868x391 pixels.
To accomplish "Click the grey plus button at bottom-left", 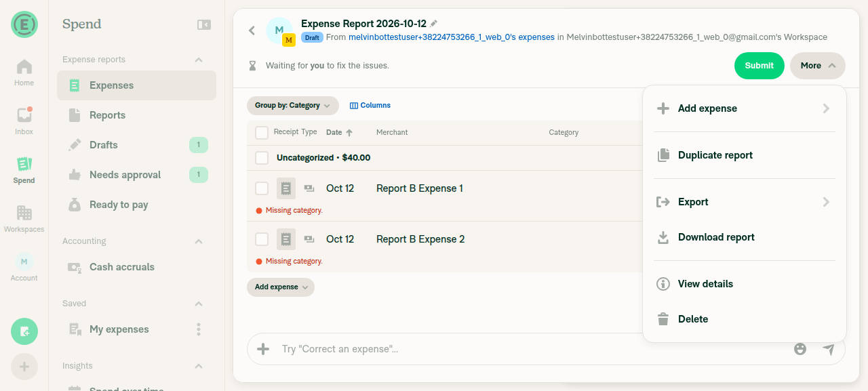I will 24,367.
